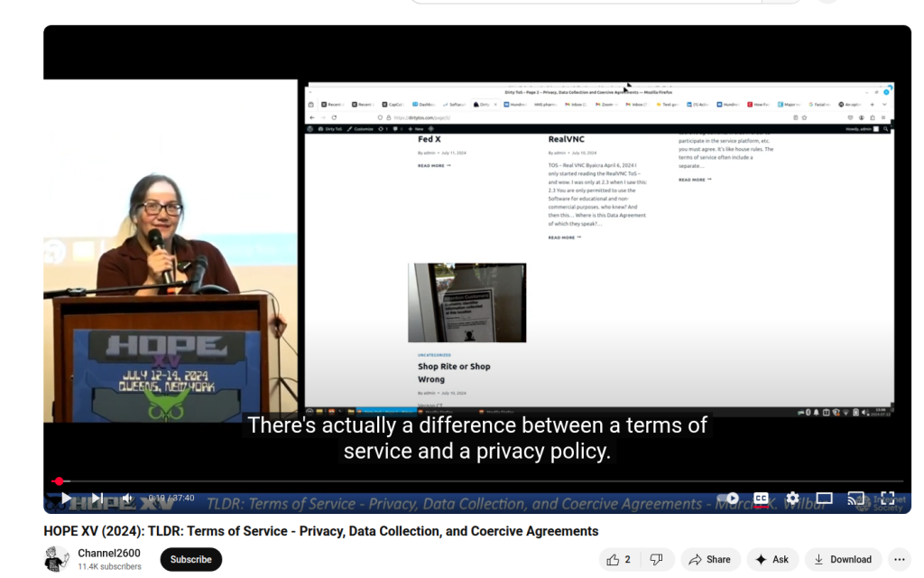The width and height of the screenshot is (924, 578).
Task: Open the Ask AI button
Action: click(772, 560)
